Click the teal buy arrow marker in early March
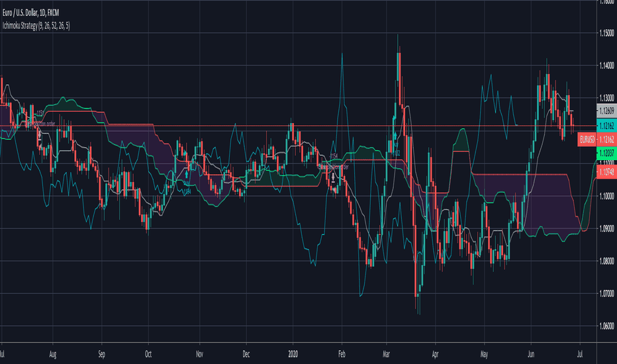 395,137
